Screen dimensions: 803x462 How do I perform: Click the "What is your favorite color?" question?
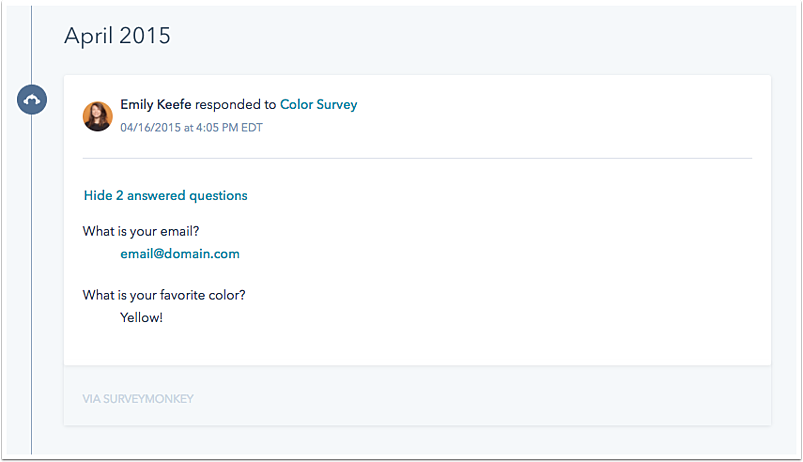[x=164, y=295]
